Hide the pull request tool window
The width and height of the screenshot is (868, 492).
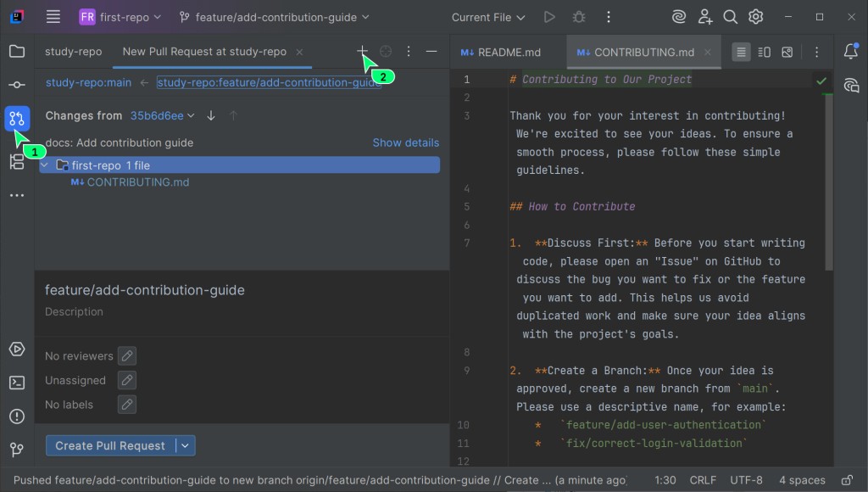tap(431, 52)
